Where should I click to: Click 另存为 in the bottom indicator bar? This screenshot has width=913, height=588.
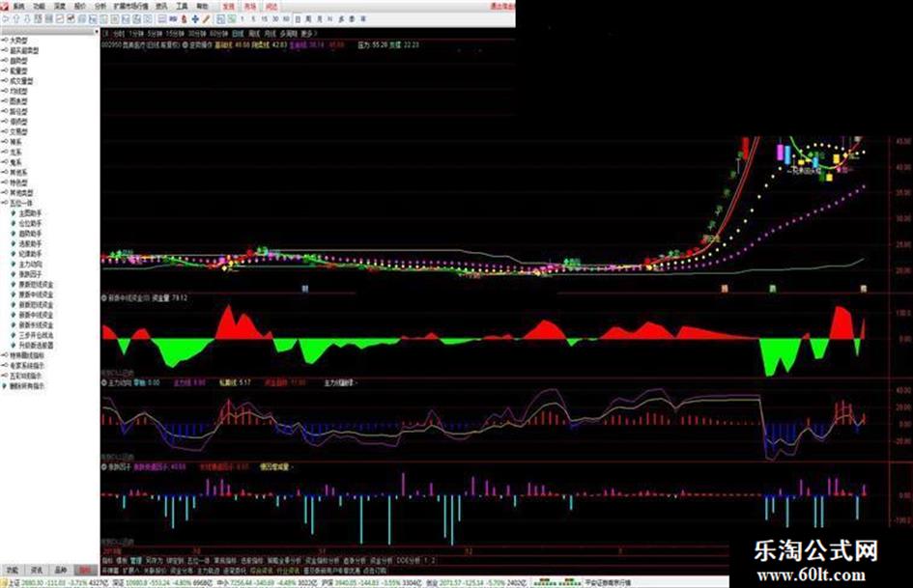(x=155, y=561)
